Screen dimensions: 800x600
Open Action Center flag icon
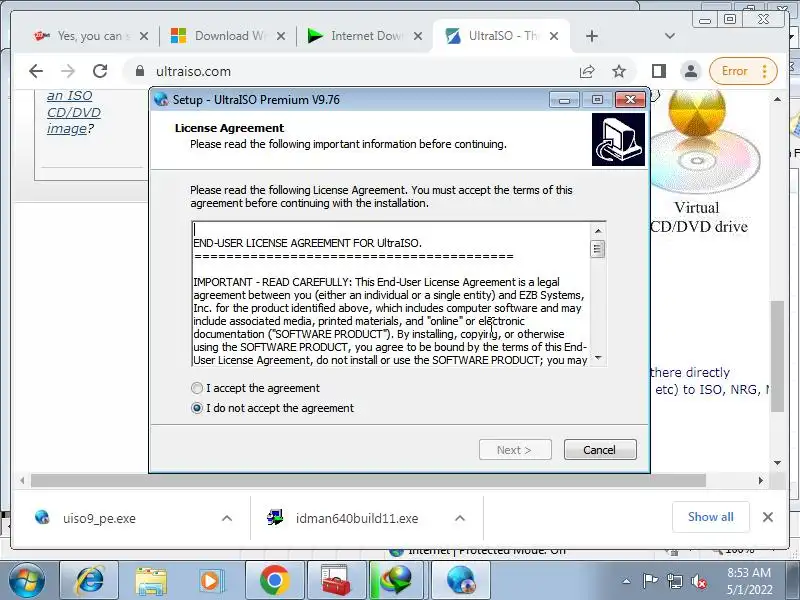[650, 581]
